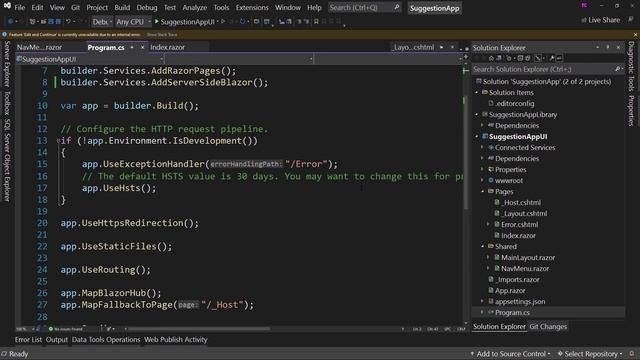Pin the Program.cs tab
Screen dimensions: 640x360
(x=132, y=47)
